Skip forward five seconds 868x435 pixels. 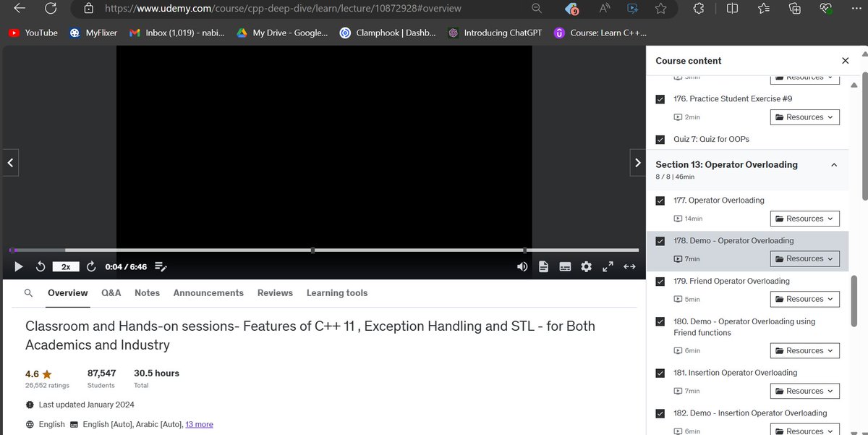(91, 266)
